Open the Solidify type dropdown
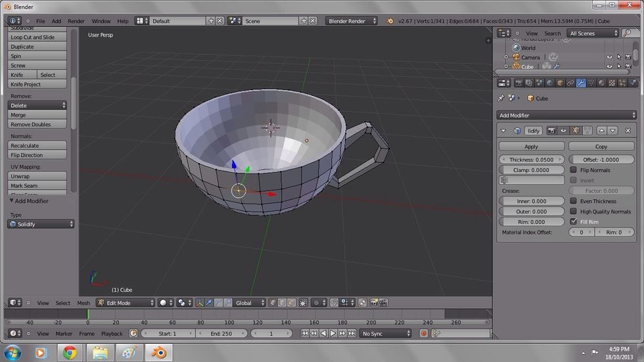This screenshot has width=644, height=362. pos(41,224)
